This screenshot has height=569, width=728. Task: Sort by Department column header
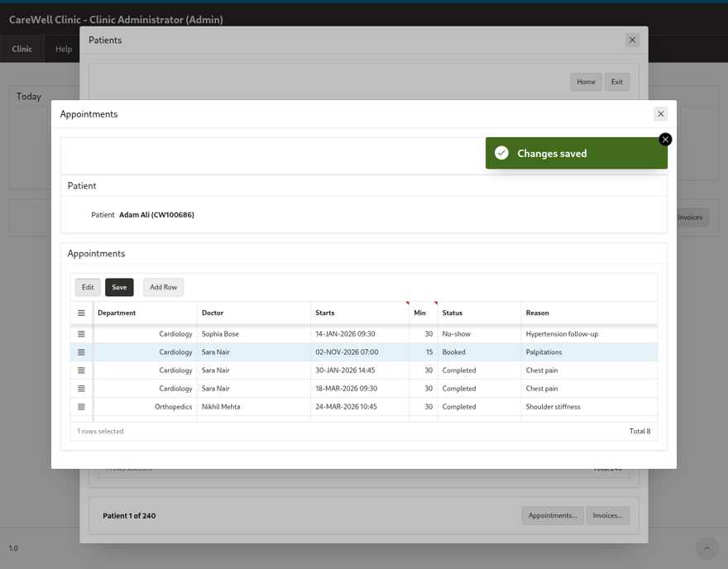click(146, 313)
